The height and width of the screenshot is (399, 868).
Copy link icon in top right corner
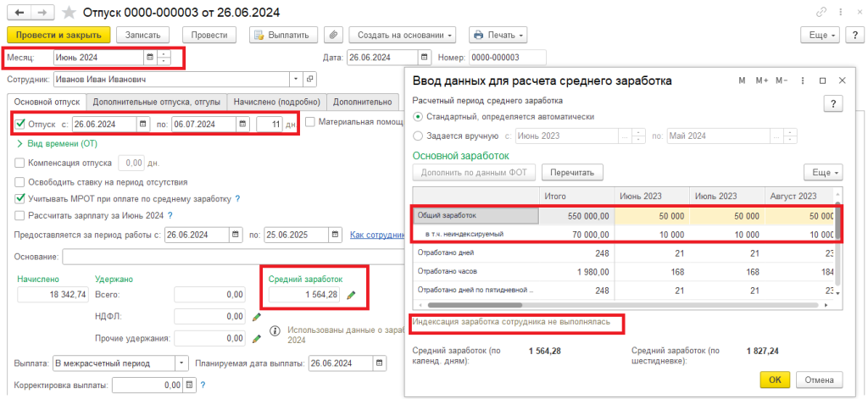tap(820, 13)
